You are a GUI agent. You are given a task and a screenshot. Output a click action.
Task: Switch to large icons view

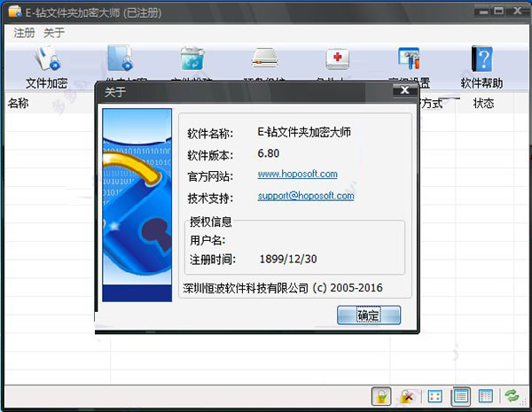tap(435, 396)
